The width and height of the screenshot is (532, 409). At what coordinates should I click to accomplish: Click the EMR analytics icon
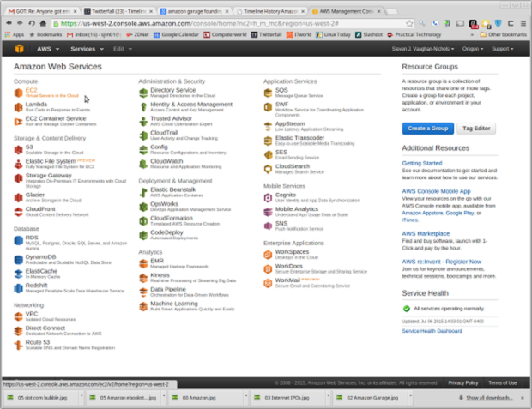click(x=143, y=263)
